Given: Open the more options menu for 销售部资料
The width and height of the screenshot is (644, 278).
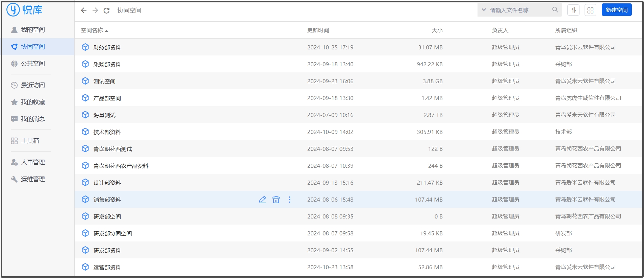Looking at the screenshot, I should pos(289,200).
